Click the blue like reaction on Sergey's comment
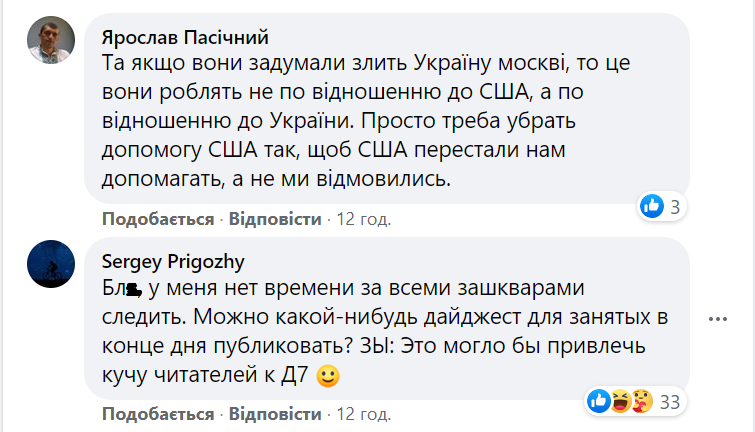Viewport: 755px width, 432px height. (600, 402)
